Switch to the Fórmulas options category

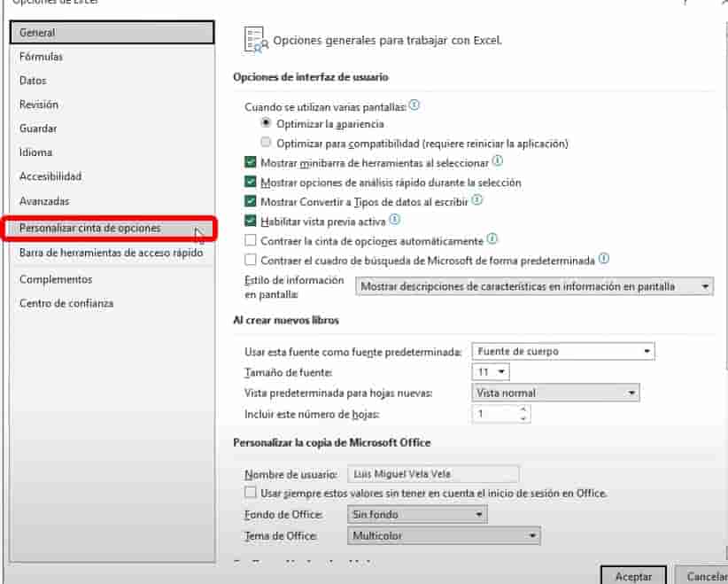tap(42, 57)
